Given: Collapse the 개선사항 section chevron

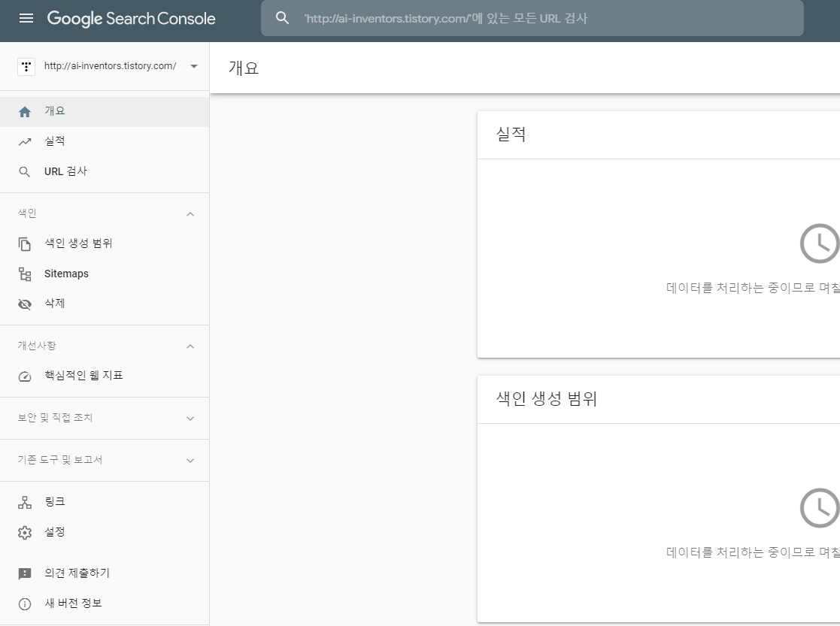Looking at the screenshot, I should [190, 346].
